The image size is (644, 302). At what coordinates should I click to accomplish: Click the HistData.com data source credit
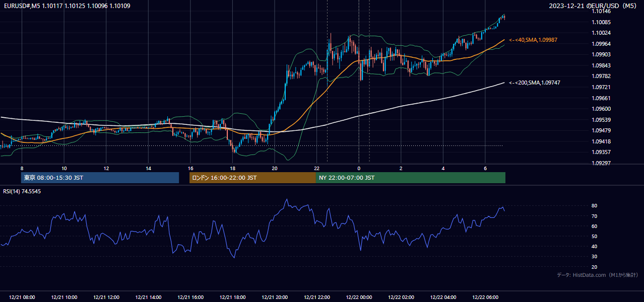(598, 275)
